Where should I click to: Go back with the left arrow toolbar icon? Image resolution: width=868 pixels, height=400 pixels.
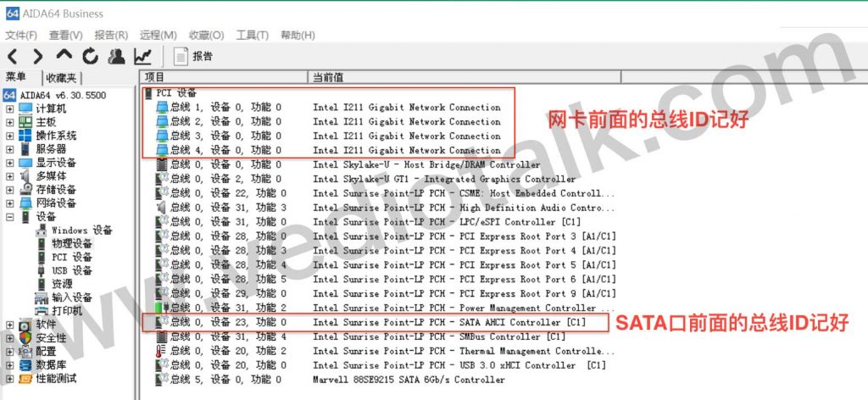click(x=12, y=56)
